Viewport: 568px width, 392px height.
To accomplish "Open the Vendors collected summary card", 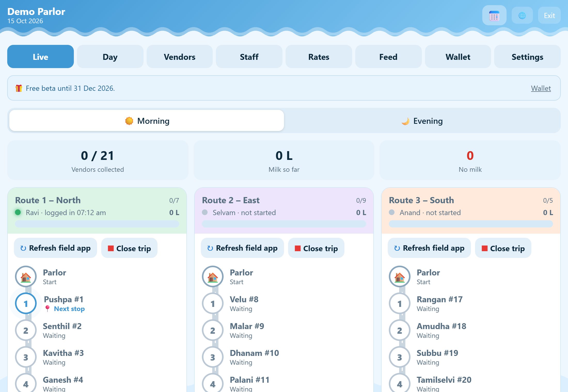I will (98, 160).
